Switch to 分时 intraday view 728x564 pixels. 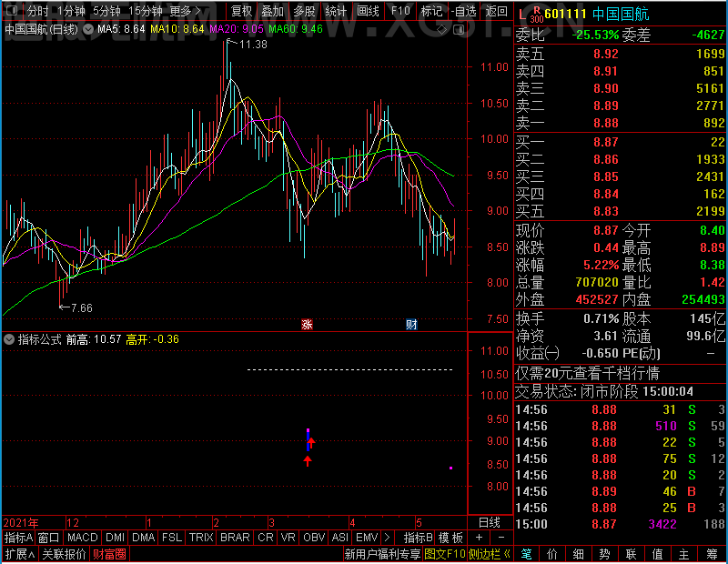coord(37,11)
